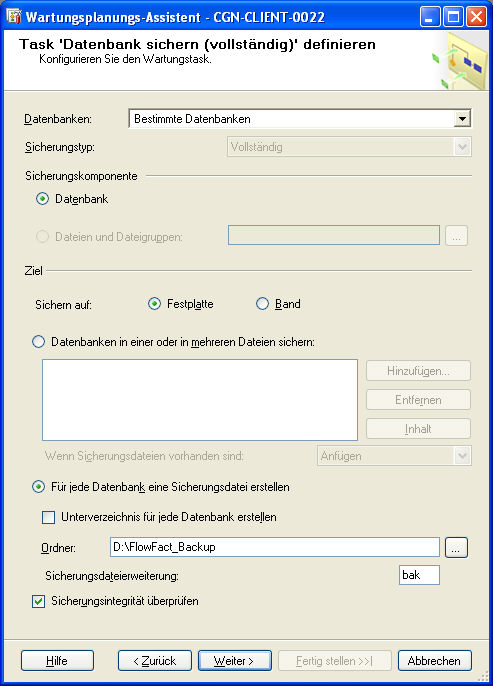Viewport: 493px width, 686px height.
Task: Click the Weiter button
Action: (x=234, y=661)
